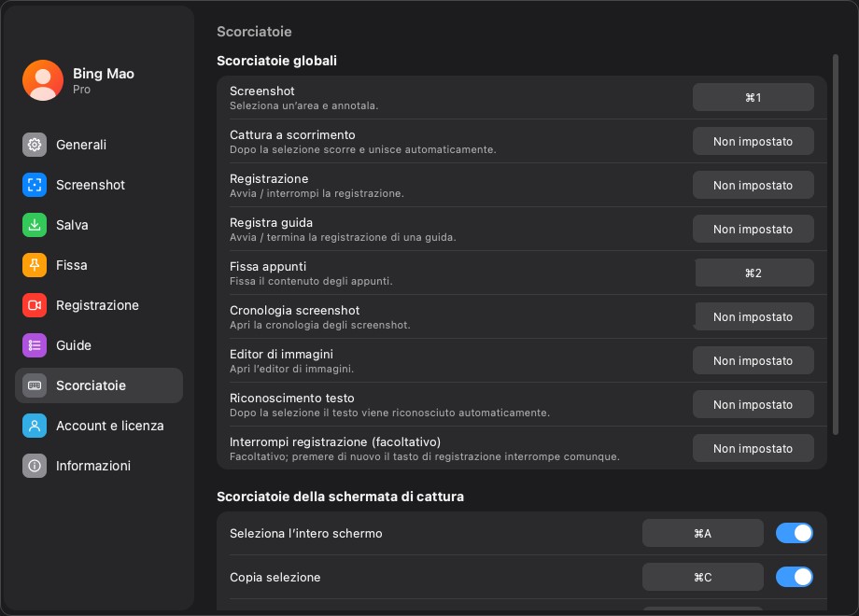The image size is (859, 616).
Task: Set a shortcut for Cattura a scorrimento
Action: (x=753, y=141)
